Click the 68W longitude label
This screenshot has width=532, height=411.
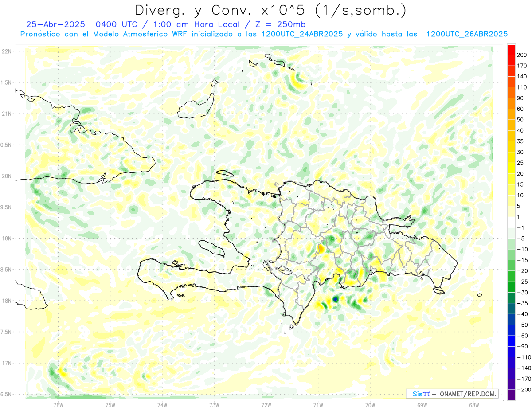point(473,405)
